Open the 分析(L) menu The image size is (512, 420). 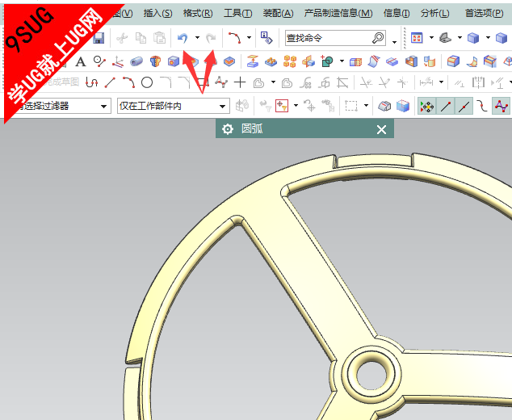pos(434,14)
